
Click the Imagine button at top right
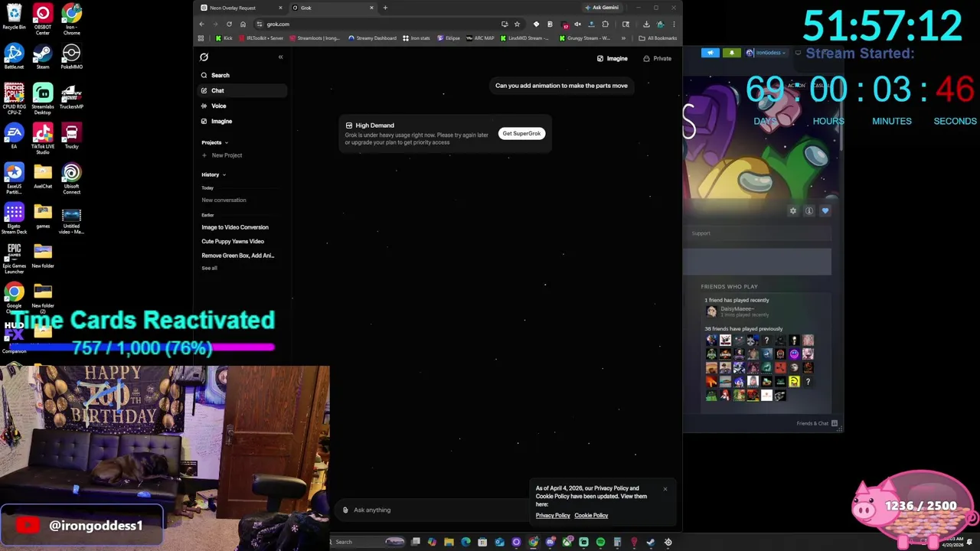[612, 58]
